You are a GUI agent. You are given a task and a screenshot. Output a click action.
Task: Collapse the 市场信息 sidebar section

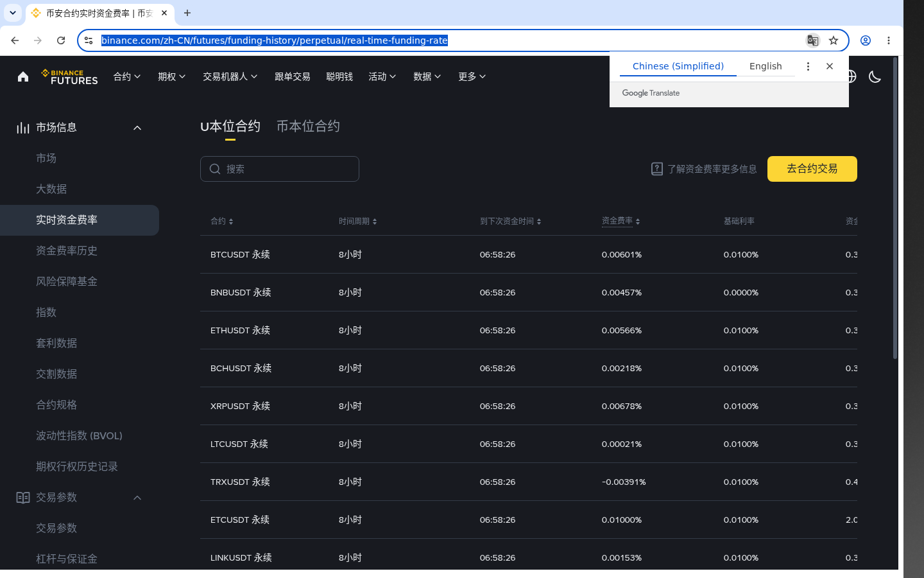137,128
